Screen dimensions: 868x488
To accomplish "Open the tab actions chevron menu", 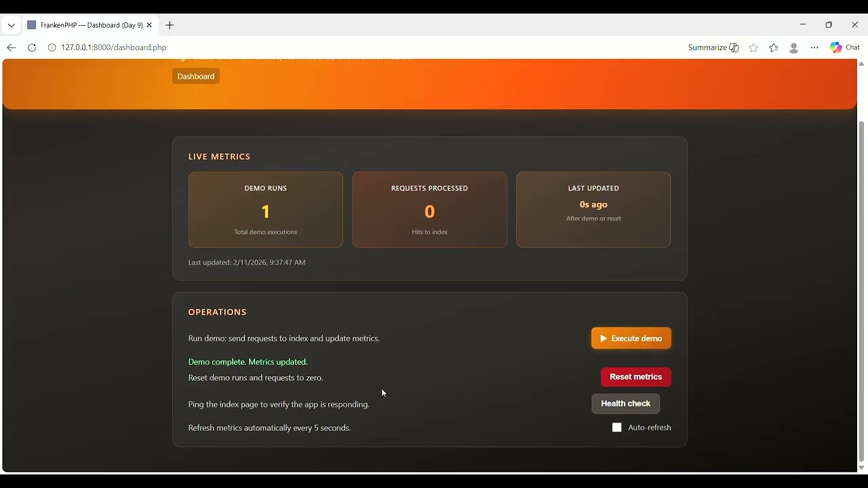I will pos(12,25).
